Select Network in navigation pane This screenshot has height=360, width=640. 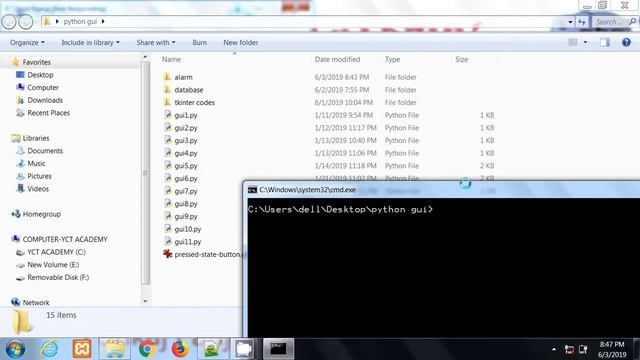(31, 302)
